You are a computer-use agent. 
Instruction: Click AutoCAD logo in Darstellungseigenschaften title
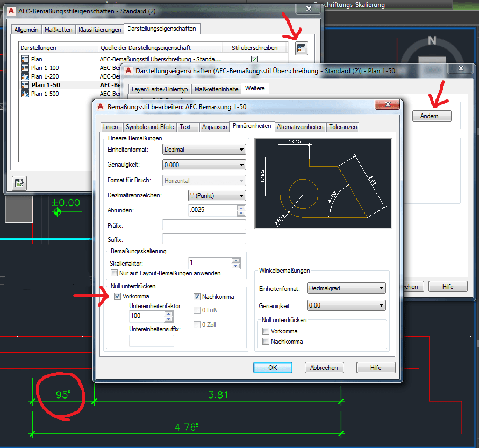pos(128,70)
